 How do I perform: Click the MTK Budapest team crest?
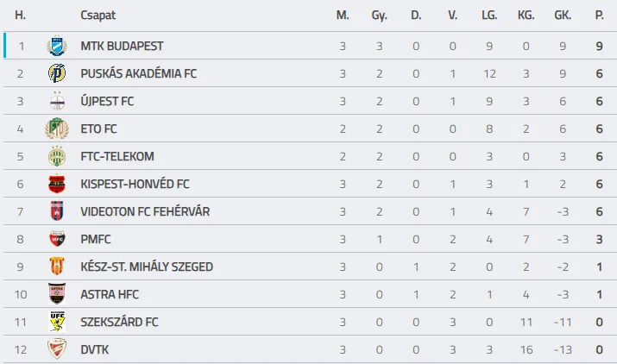point(57,46)
